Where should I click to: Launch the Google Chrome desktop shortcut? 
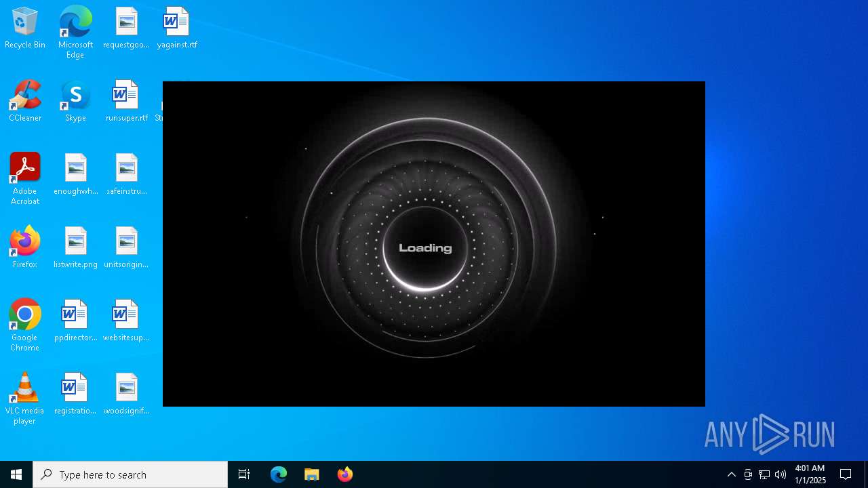point(25,325)
